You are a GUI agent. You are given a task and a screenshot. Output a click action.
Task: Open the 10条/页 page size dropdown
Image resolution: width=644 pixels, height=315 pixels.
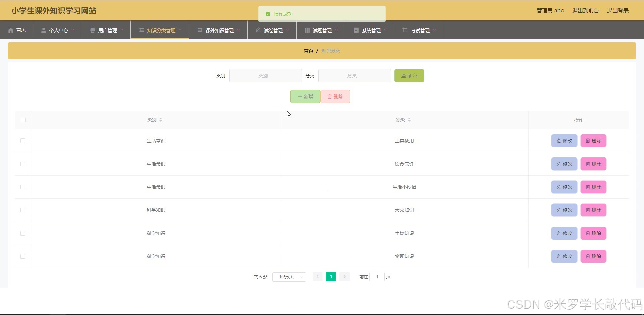[x=289, y=277]
